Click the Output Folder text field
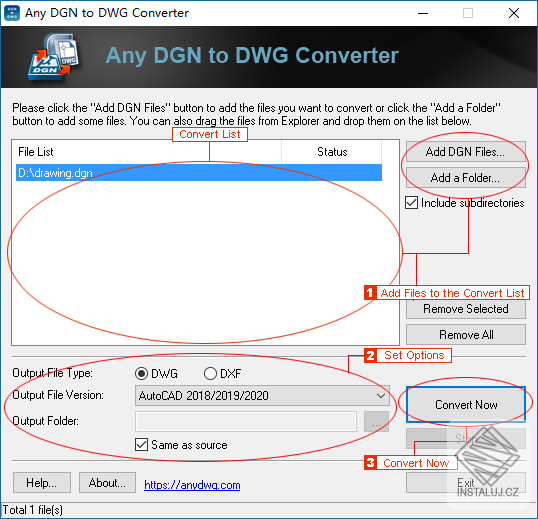 (x=246, y=422)
